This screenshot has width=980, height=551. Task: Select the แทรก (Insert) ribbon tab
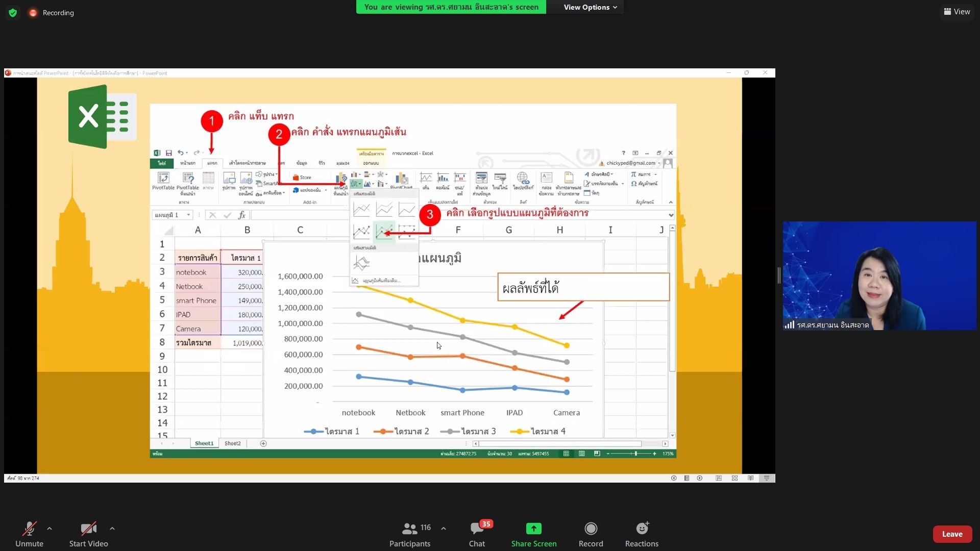tap(212, 163)
